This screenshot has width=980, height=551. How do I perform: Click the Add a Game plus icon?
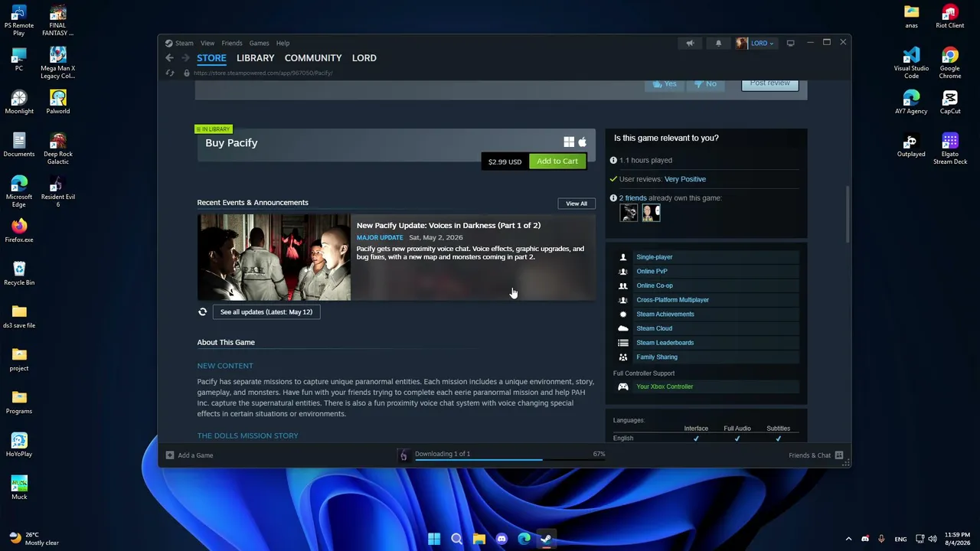coord(170,455)
